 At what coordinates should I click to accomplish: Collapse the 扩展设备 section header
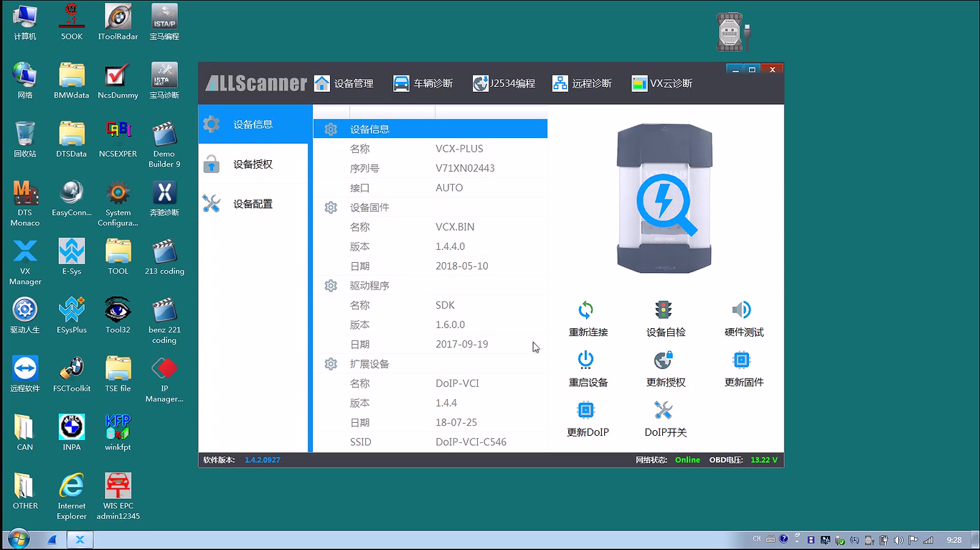[x=369, y=364]
